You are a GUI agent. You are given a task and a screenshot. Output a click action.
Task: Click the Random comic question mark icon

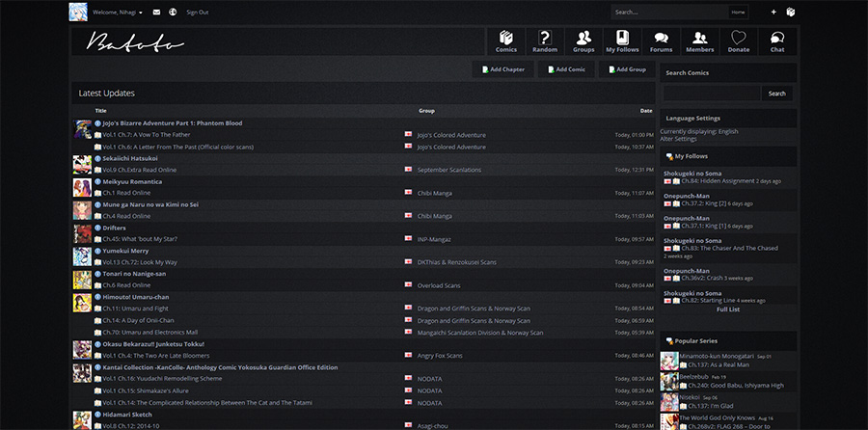click(545, 40)
